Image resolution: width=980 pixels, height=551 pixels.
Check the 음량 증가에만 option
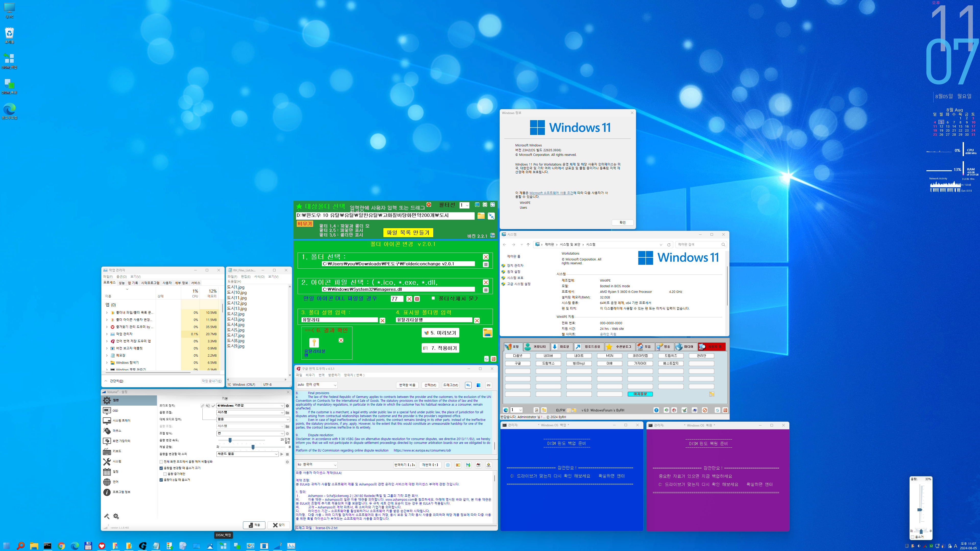(165, 474)
